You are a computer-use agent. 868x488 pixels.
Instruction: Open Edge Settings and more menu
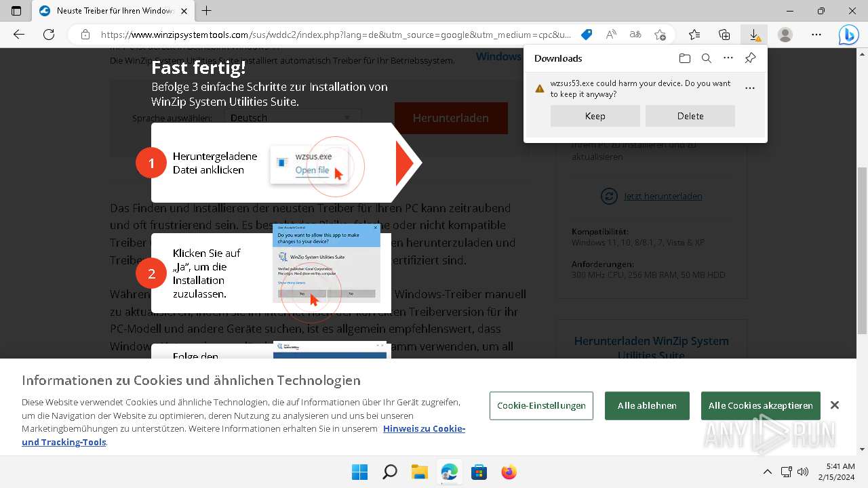[x=816, y=35]
